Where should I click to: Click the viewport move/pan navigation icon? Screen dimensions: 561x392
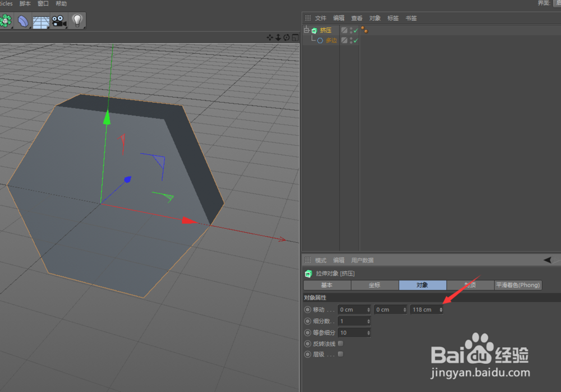point(270,38)
